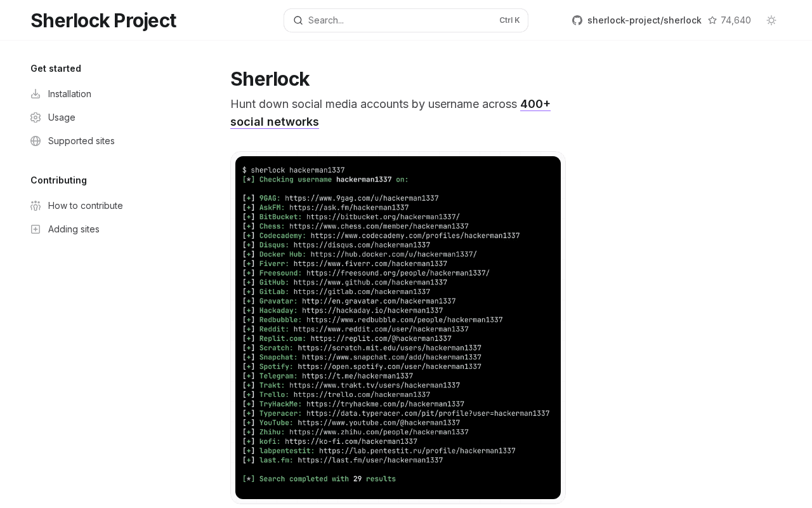Image resolution: width=812 pixels, height=508 pixels.
Task: Click the Supported sites globe icon
Action: [35, 140]
